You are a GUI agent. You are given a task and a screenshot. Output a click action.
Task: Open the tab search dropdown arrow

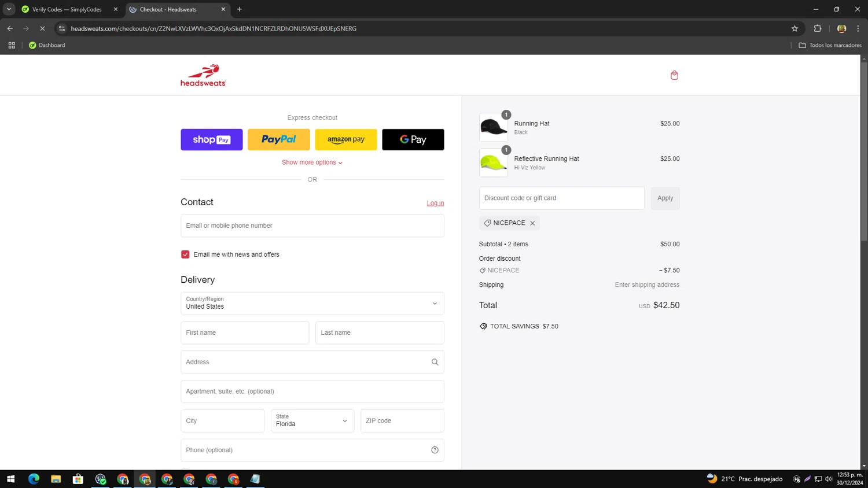pyautogui.click(x=9, y=9)
